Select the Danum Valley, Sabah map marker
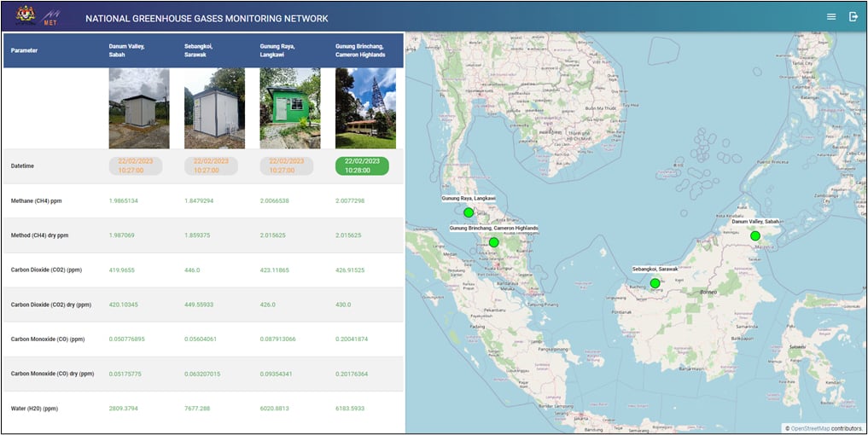The image size is (868, 435). tap(755, 235)
